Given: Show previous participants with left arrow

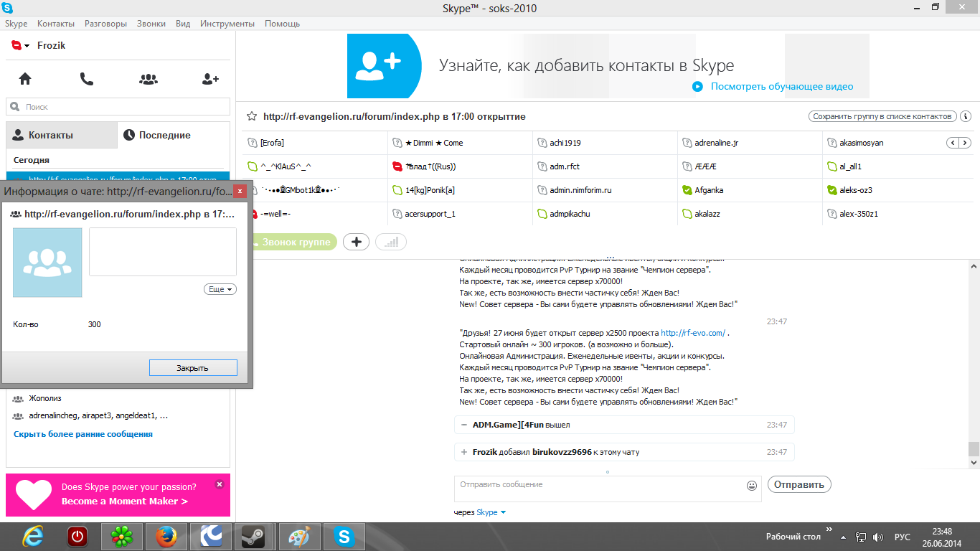Looking at the screenshot, I should tap(953, 143).
